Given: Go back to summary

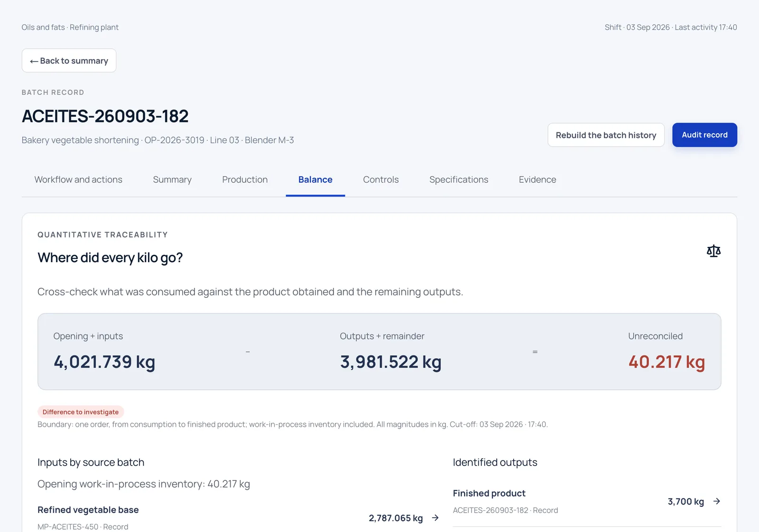Looking at the screenshot, I should pyautogui.click(x=69, y=61).
